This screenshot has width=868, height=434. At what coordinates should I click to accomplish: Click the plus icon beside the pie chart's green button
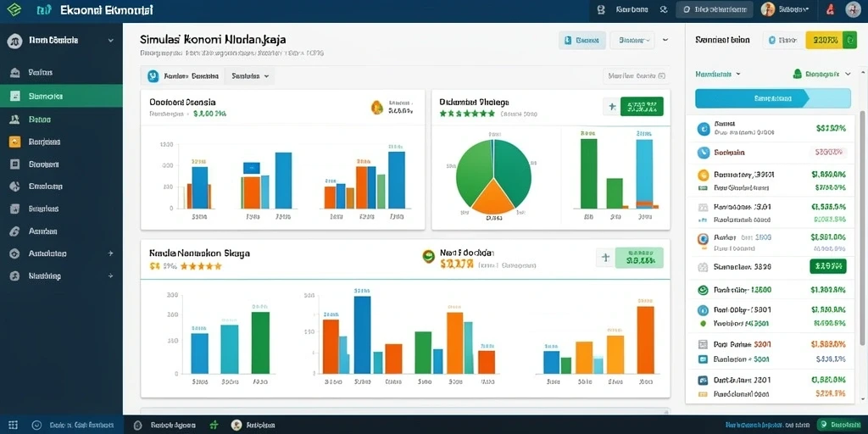(612, 107)
